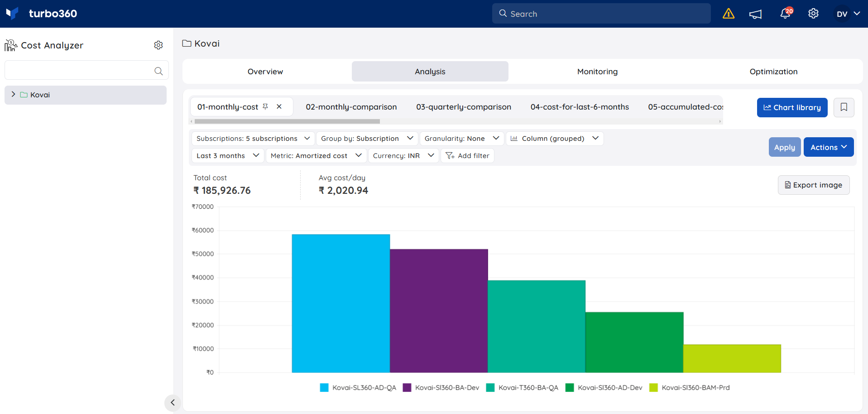This screenshot has height=414, width=868.
Task: Close the 01-monthly-cost tab
Action: (279, 106)
